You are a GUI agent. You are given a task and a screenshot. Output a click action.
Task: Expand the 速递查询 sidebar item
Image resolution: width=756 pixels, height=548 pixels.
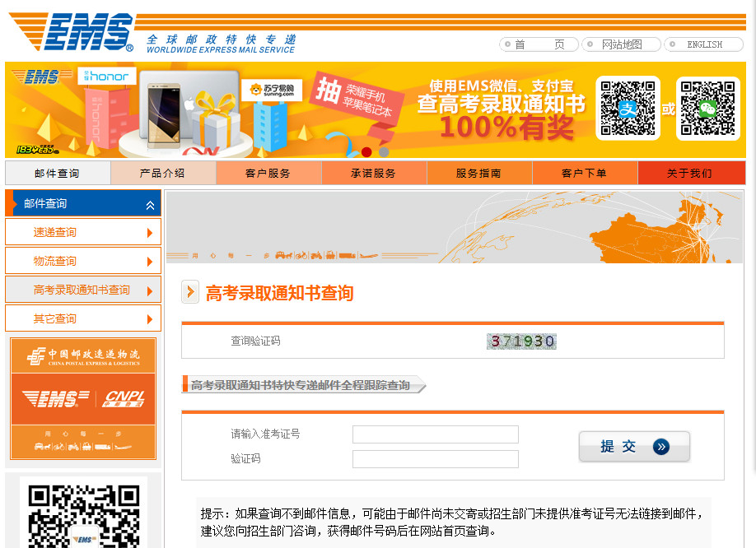pyautogui.click(x=149, y=233)
